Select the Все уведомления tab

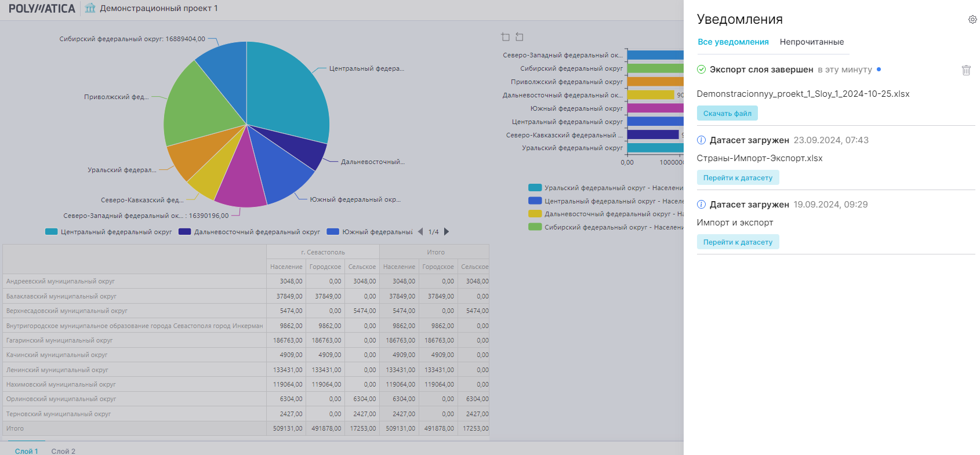click(x=733, y=42)
